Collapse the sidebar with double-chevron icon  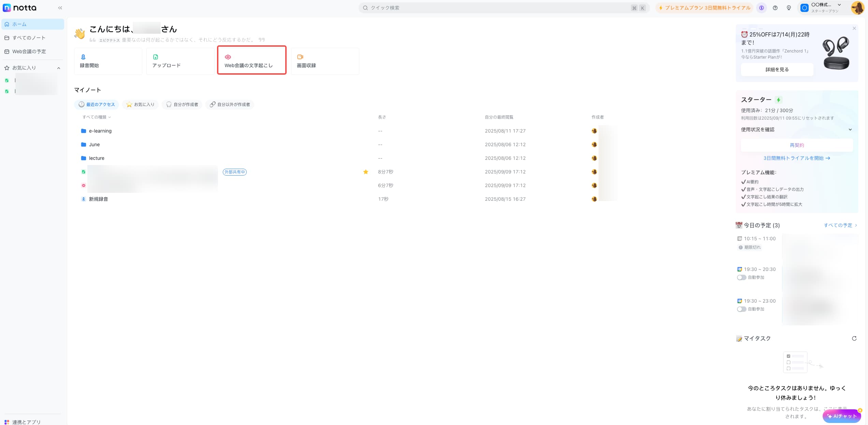(x=60, y=8)
